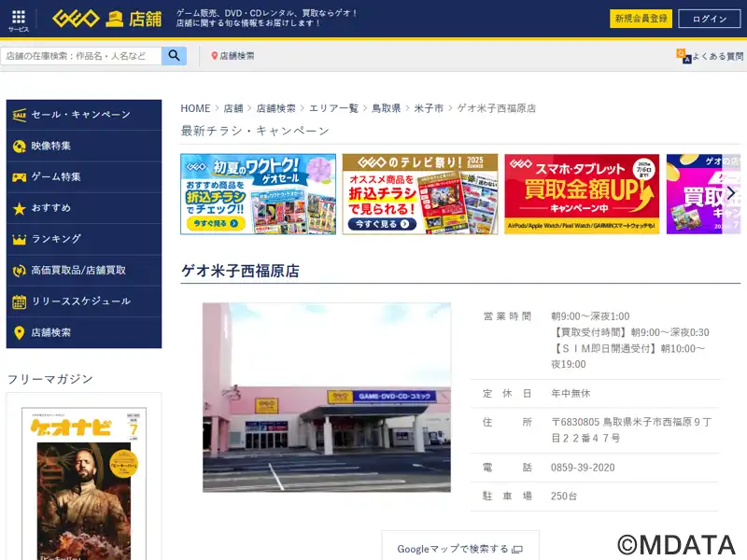
Task: Click the yen buyback icon for 高価買取品
Action: coord(19,271)
